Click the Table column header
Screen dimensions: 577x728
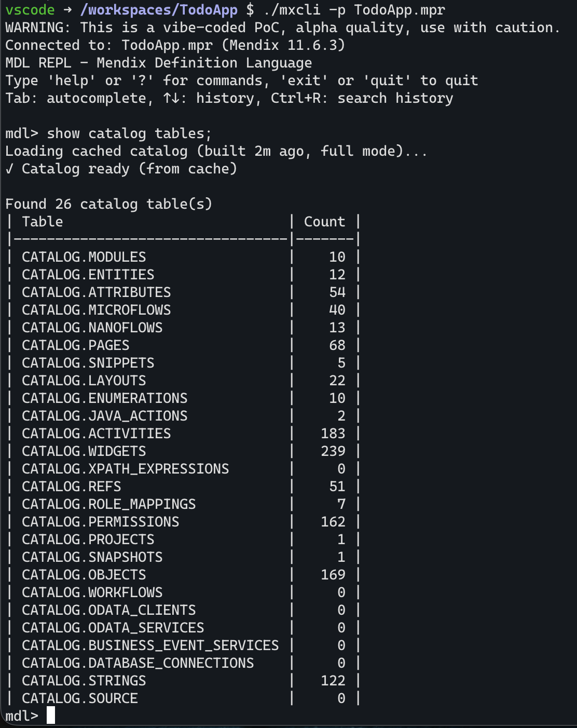click(43, 222)
